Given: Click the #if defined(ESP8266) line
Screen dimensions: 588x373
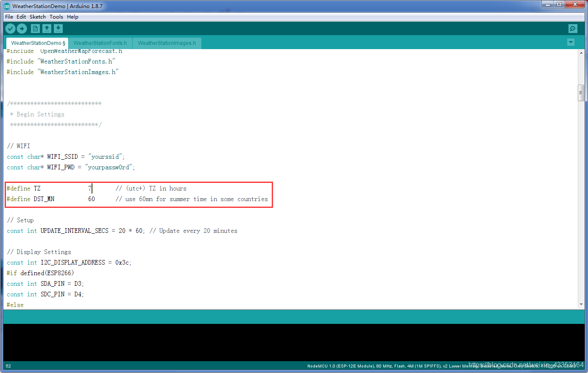Looking at the screenshot, I should (x=40, y=273).
